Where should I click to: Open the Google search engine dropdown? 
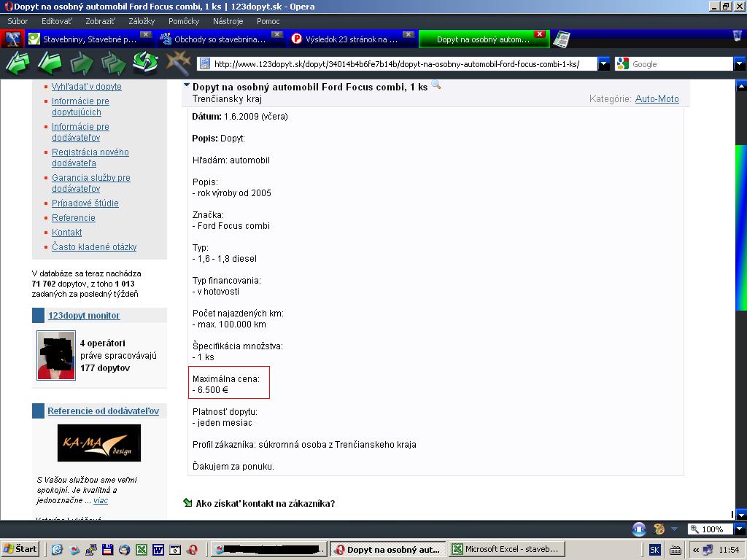(x=739, y=64)
